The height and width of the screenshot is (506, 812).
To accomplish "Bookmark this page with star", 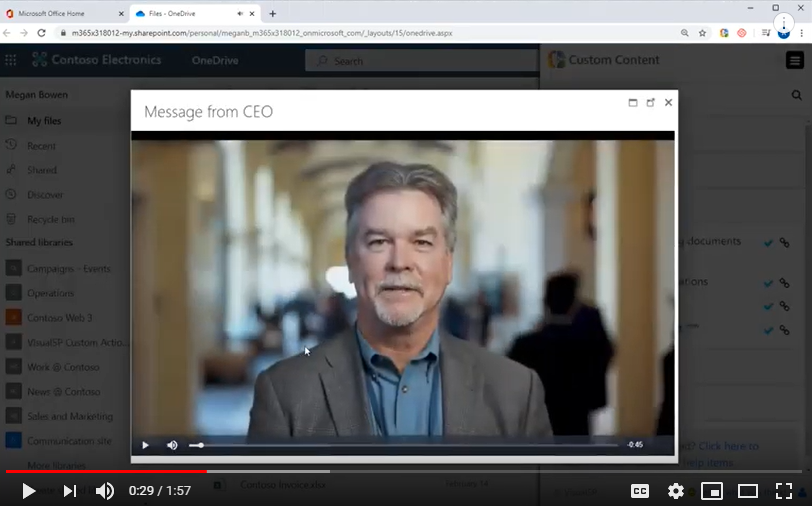I will [702, 33].
